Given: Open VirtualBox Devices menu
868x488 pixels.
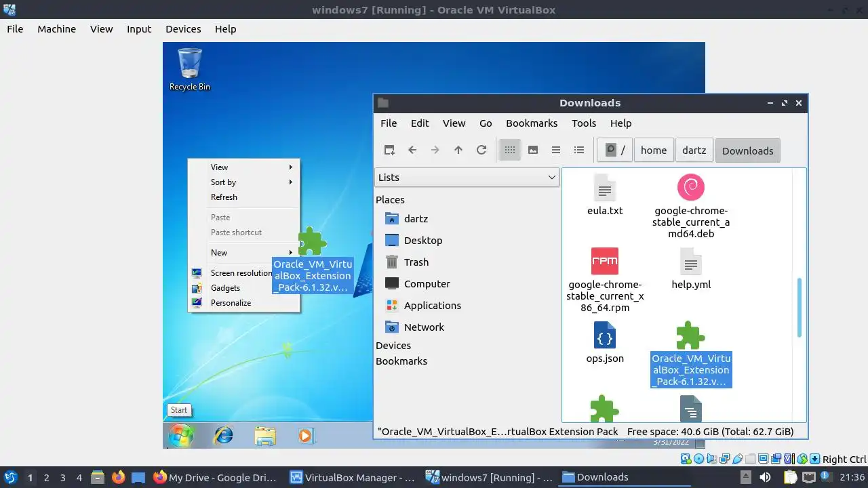Looking at the screenshot, I should [x=183, y=29].
